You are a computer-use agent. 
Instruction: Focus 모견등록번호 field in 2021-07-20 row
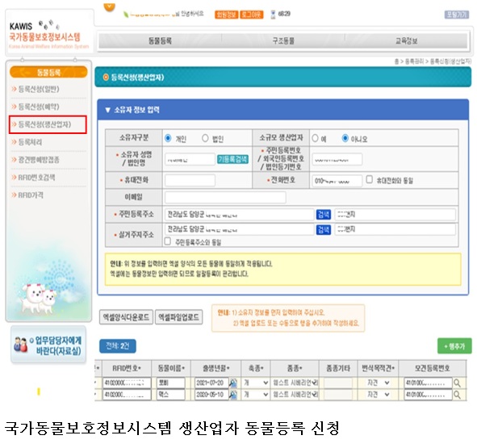(429, 383)
